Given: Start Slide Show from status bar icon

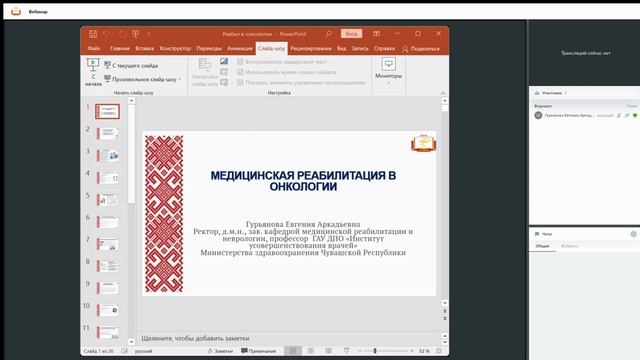Looking at the screenshot, I should 347,351.
